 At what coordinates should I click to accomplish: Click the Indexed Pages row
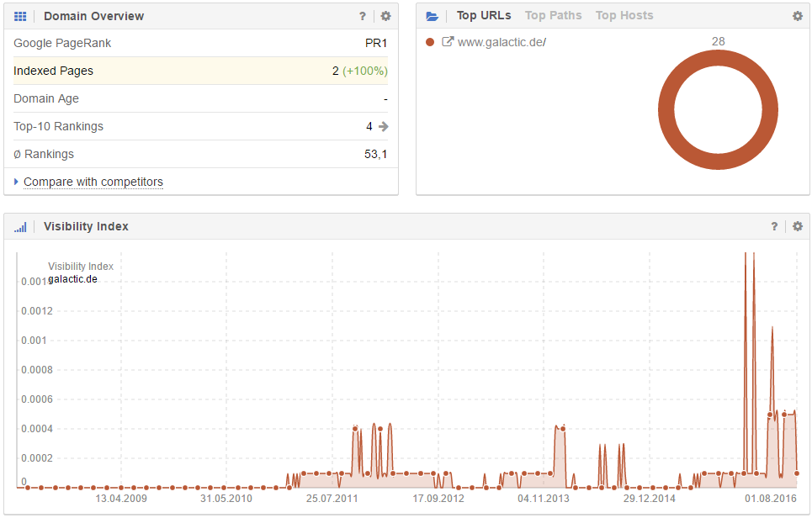(x=200, y=71)
